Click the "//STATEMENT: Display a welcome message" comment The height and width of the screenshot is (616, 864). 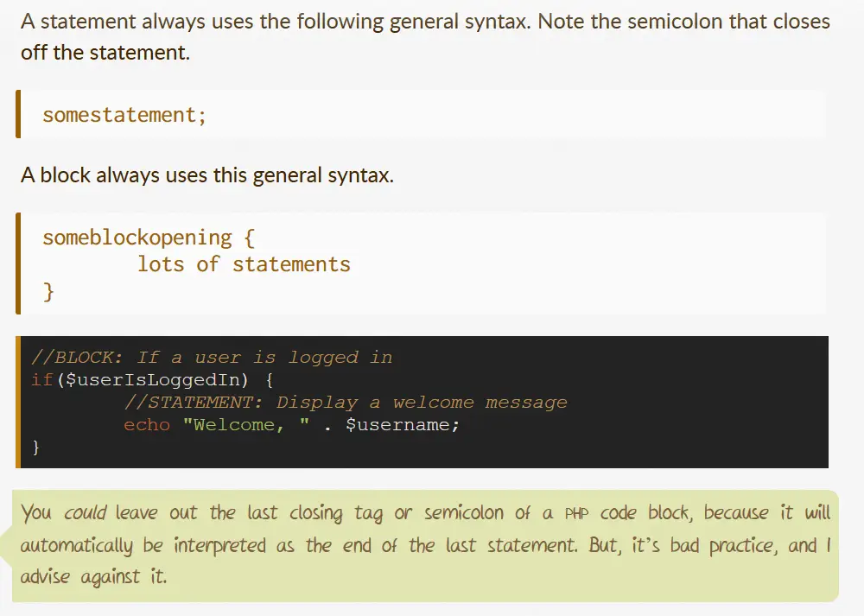(346, 403)
